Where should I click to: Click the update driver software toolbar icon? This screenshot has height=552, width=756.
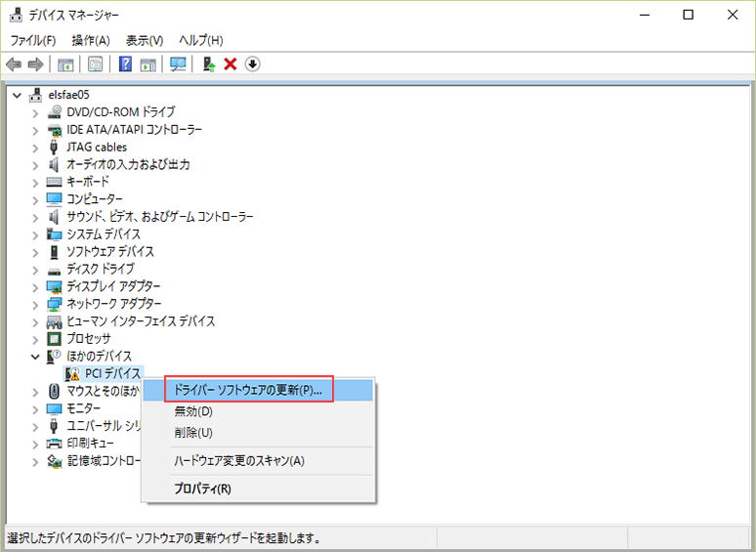(209, 64)
